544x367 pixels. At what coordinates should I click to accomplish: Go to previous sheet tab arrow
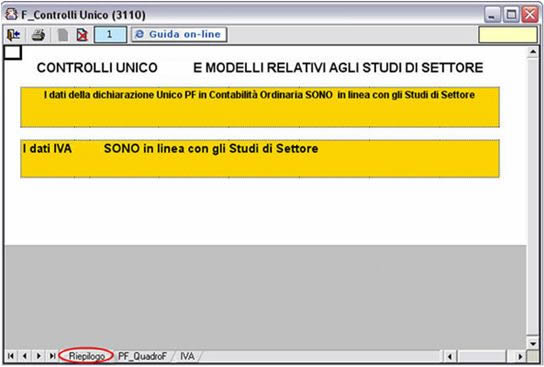pyautogui.click(x=25, y=356)
